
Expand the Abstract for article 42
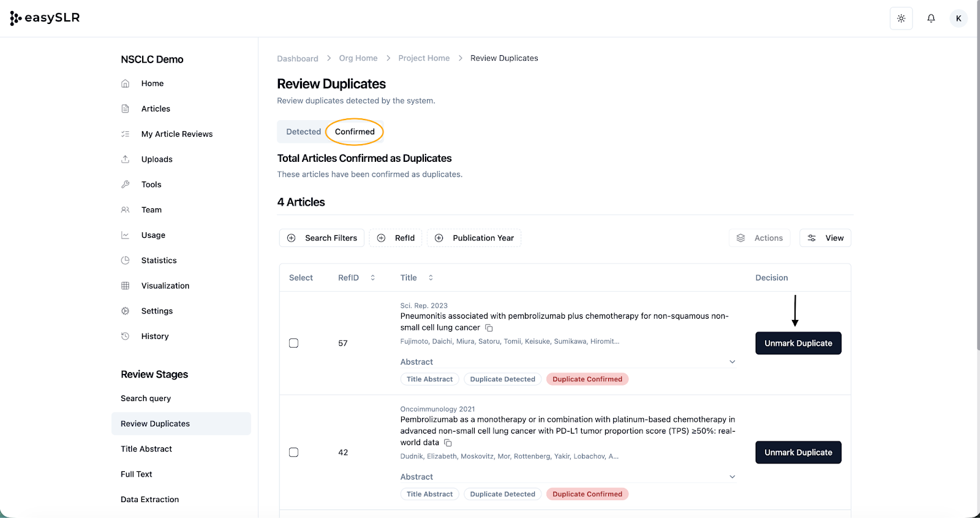click(x=732, y=477)
